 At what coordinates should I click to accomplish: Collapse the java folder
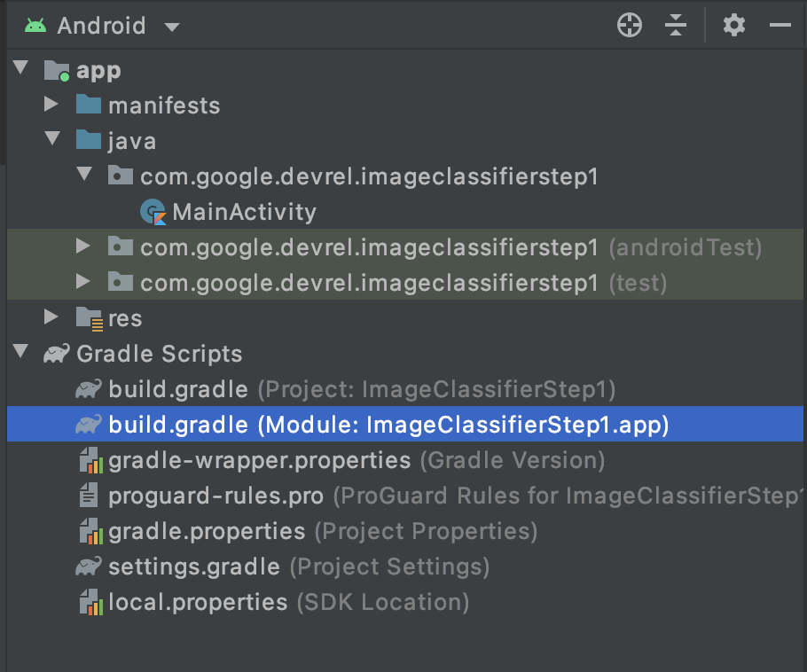pyautogui.click(x=51, y=140)
